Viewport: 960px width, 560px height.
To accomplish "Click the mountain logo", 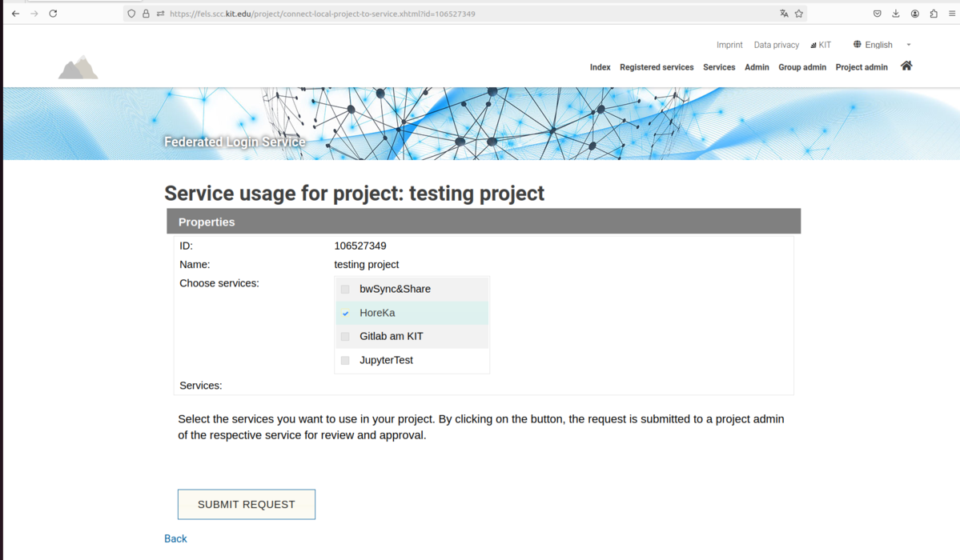I will (78, 67).
